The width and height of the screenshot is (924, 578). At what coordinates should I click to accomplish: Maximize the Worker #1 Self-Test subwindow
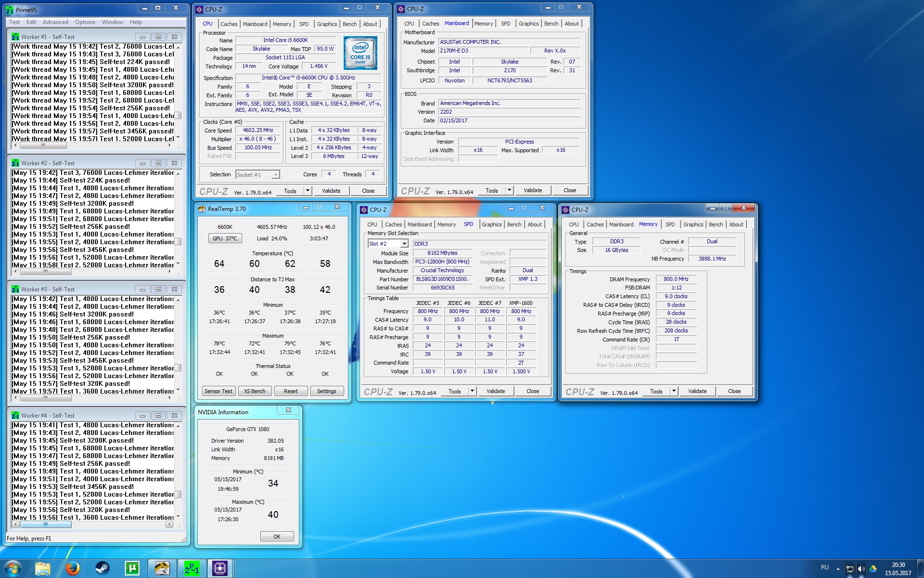pyautogui.click(x=158, y=37)
